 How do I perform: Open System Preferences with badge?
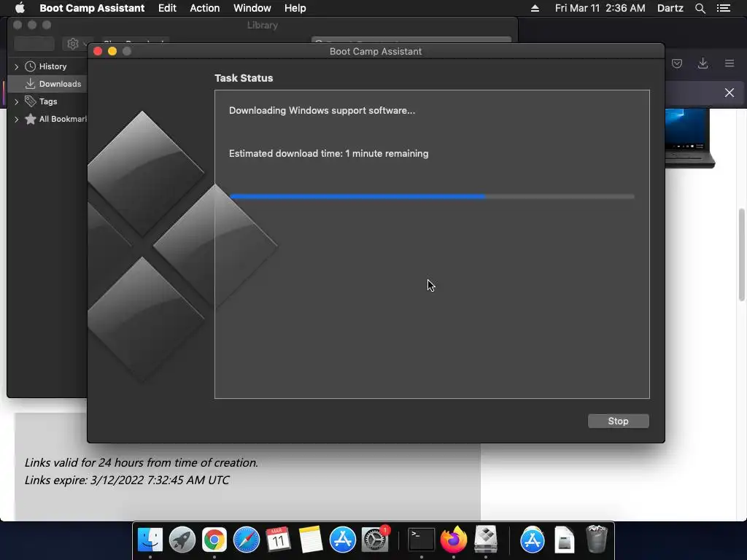[375, 540]
